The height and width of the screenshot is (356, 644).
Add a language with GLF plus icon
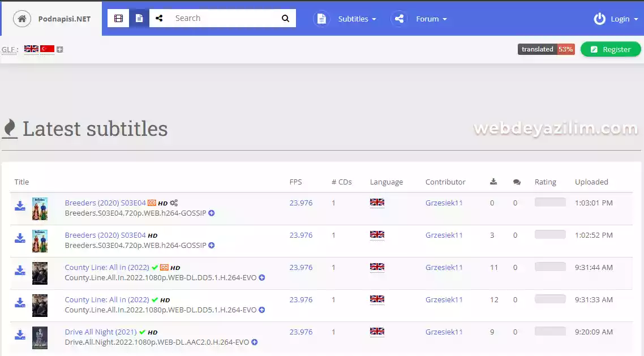60,49
